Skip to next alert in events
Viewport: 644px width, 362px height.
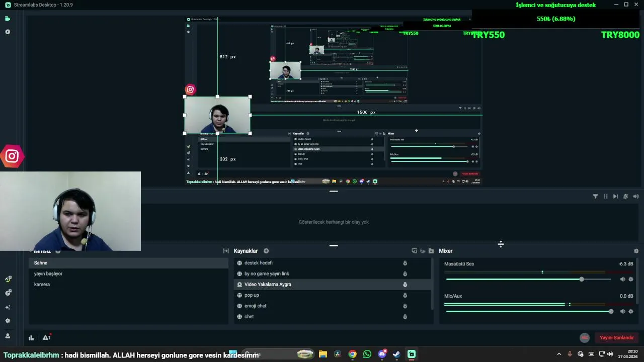point(615,197)
